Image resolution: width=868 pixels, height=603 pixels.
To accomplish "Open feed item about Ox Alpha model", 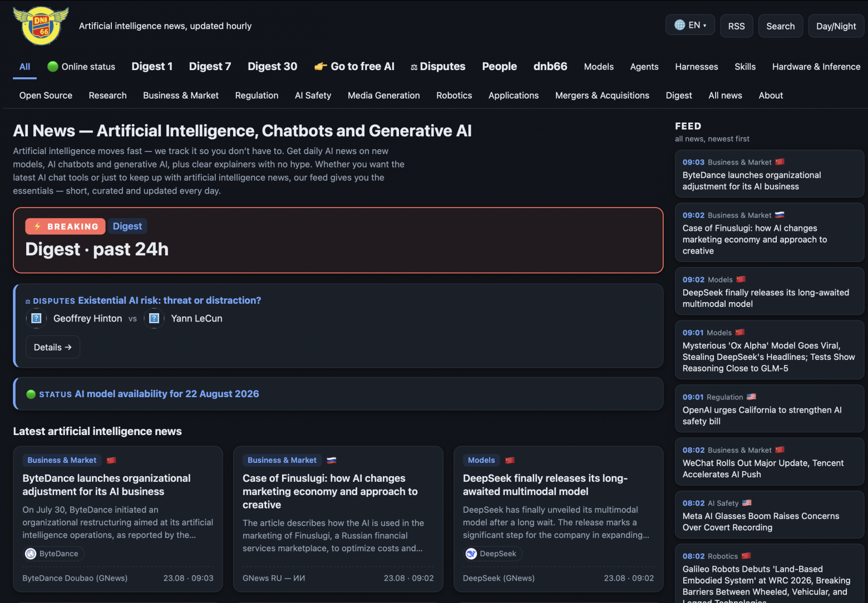I will [x=770, y=350].
